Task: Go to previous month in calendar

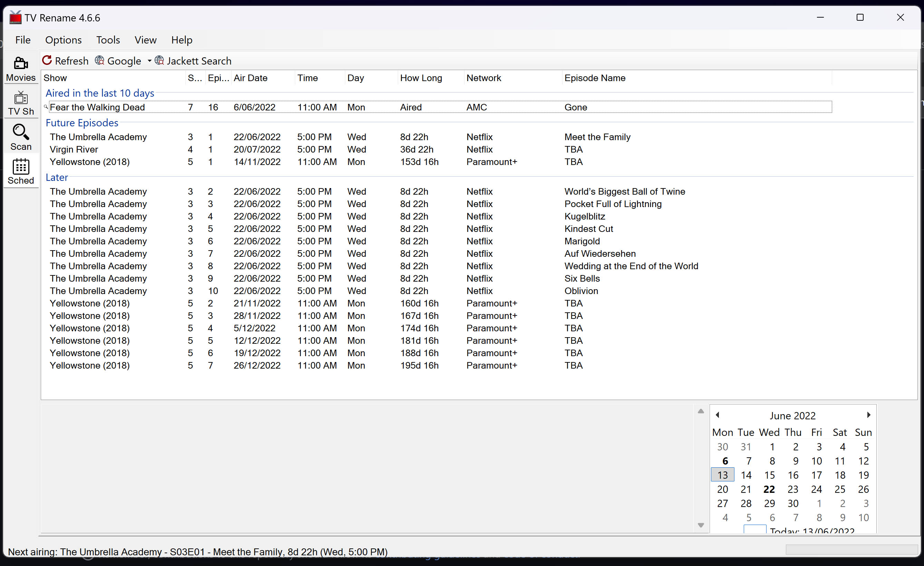Action: (x=718, y=414)
